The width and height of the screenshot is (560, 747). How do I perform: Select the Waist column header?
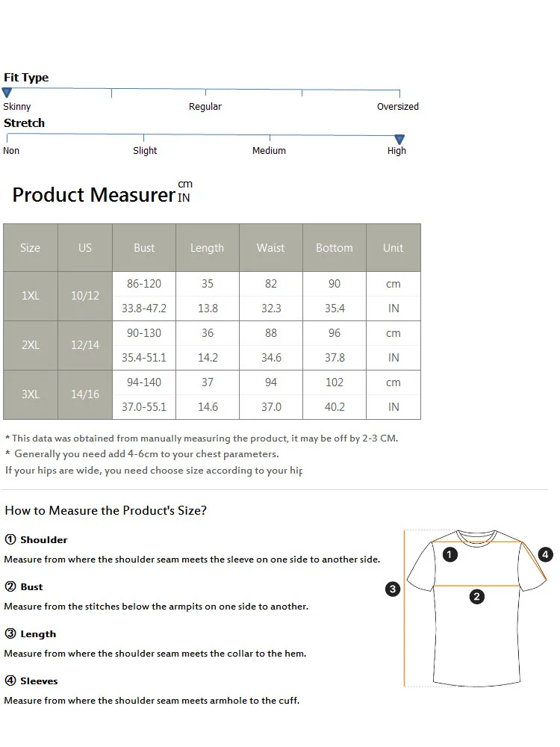(270, 248)
